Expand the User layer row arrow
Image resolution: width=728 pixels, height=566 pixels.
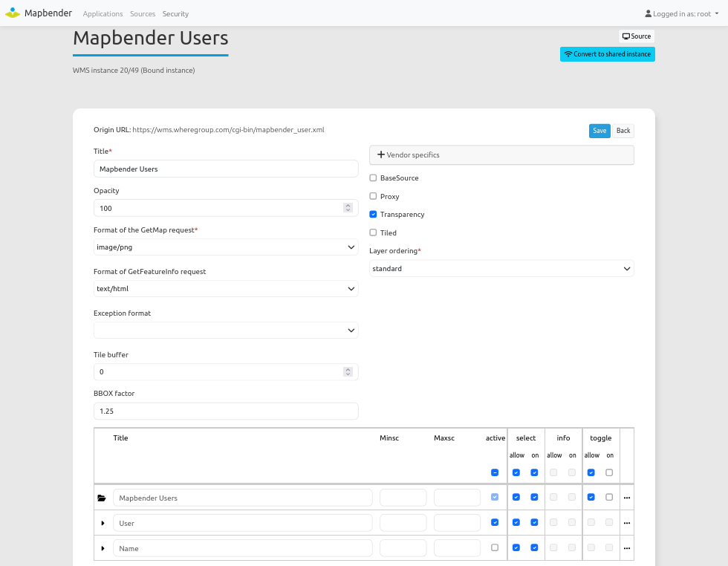tap(103, 523)
